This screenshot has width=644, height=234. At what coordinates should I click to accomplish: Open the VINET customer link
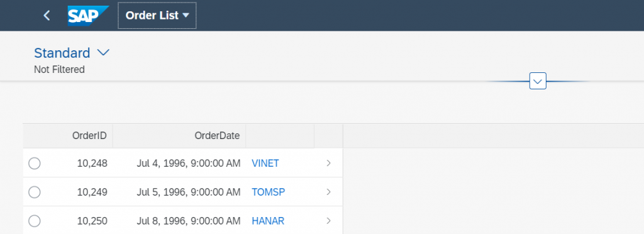pos(265,164)
